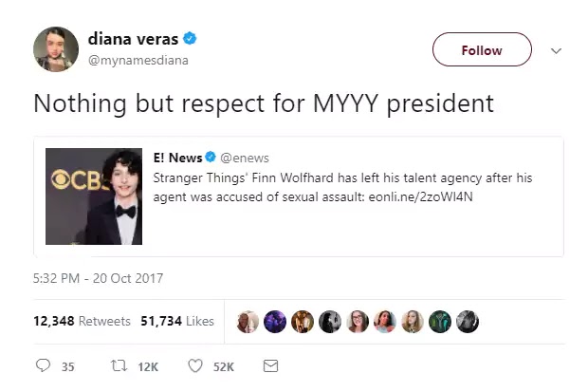Viewport: 588px width, 392px height.
Task: Click E! News verified badge
Action: pos(212,157)
